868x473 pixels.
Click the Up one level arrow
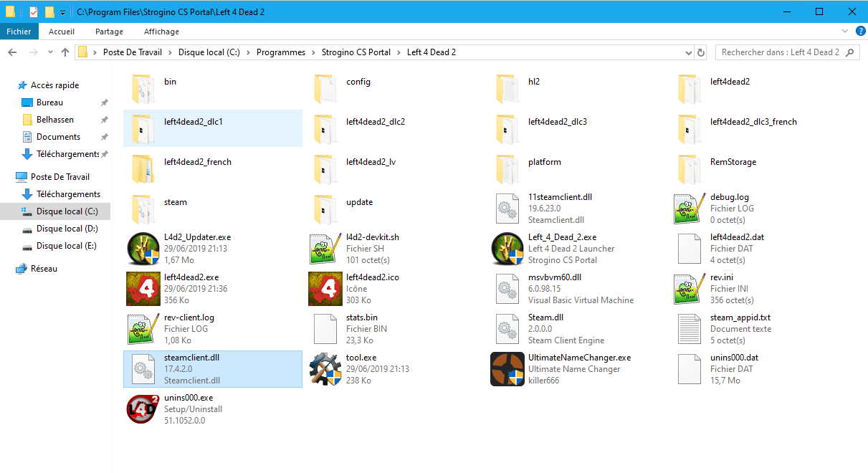tap(65, 52)
